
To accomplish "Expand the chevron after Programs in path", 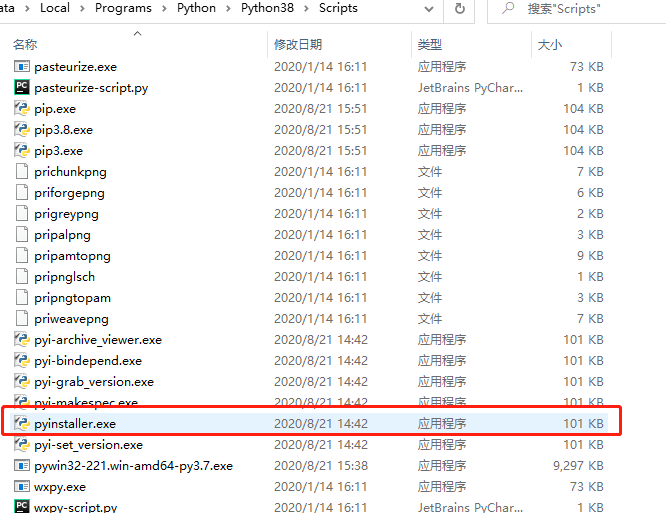I will (x=164, y=8).
